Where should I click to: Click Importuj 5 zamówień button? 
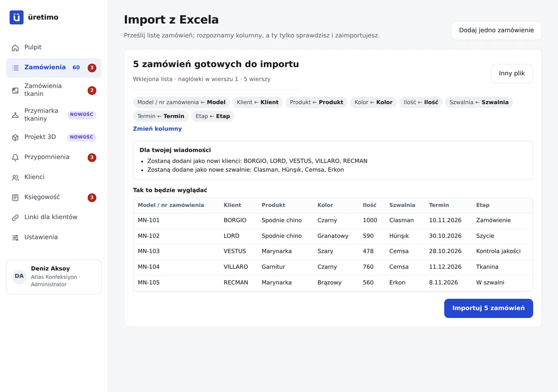(x=488, y=308)
